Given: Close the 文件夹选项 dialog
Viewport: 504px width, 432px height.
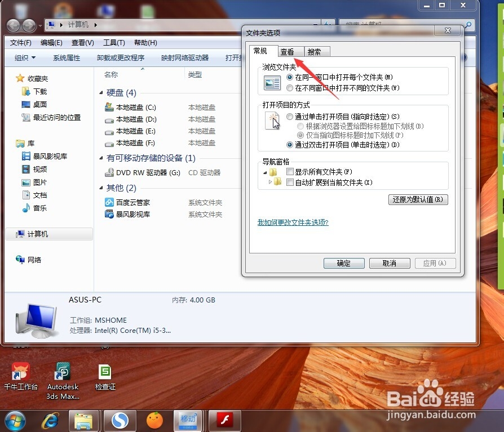Looking at the screenshot, I should tap(448, 30).
